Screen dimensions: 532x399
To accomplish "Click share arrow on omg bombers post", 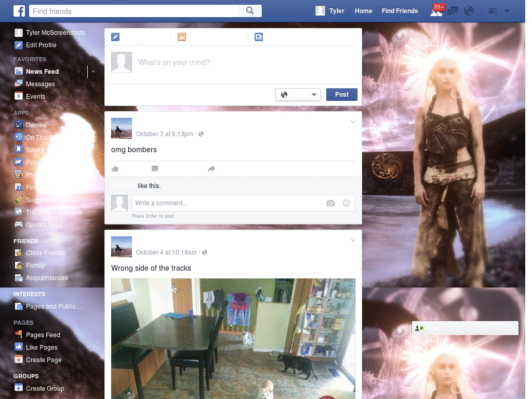I will point(211,169).
